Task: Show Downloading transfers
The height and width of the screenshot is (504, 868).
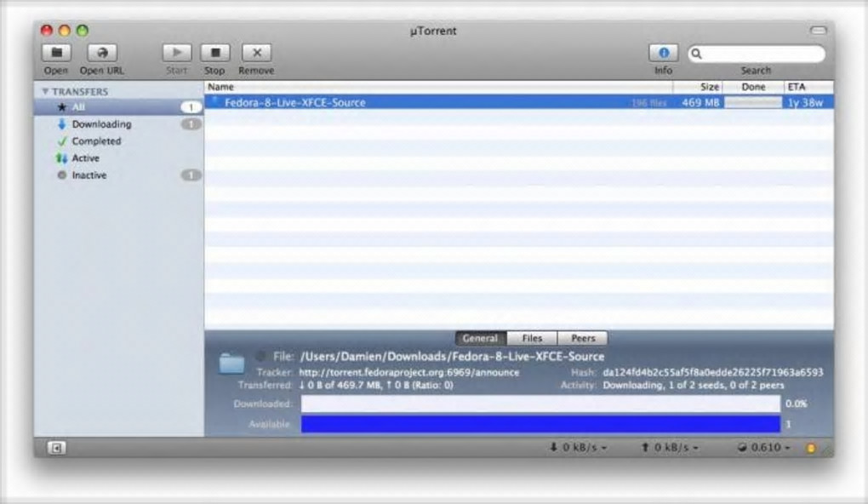Action: [x=118, y=124]
